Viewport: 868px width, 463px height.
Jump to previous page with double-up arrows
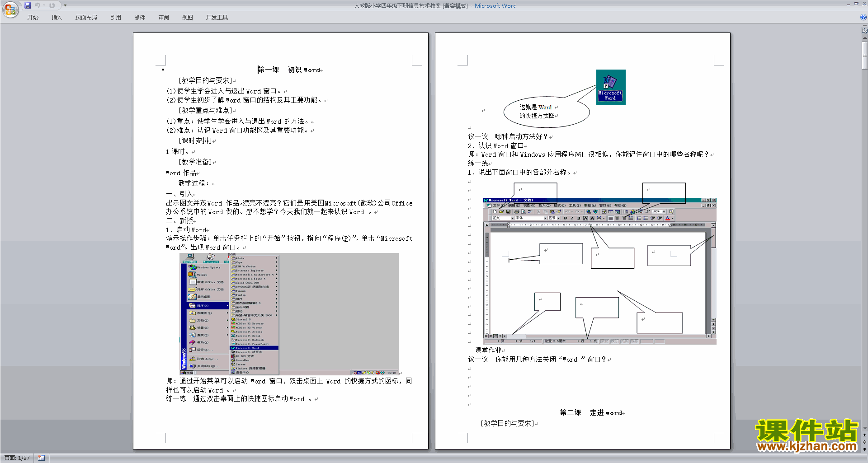tap(865, 435)
